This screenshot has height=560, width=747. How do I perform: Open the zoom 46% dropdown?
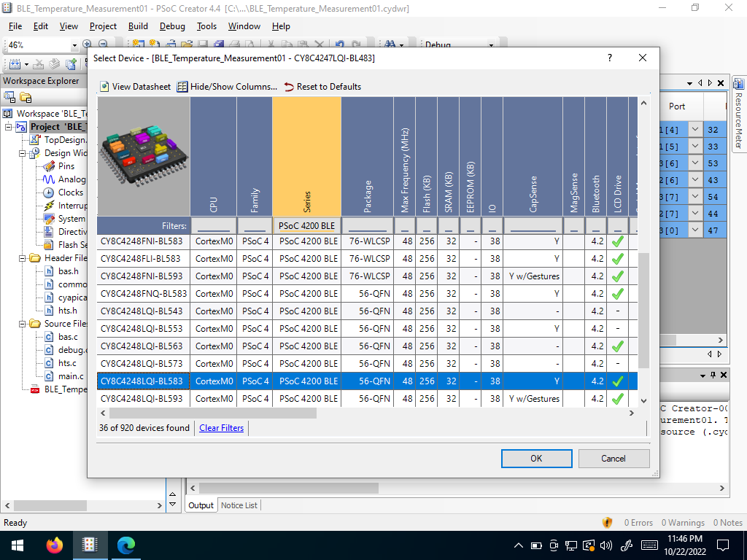point(74,45)
